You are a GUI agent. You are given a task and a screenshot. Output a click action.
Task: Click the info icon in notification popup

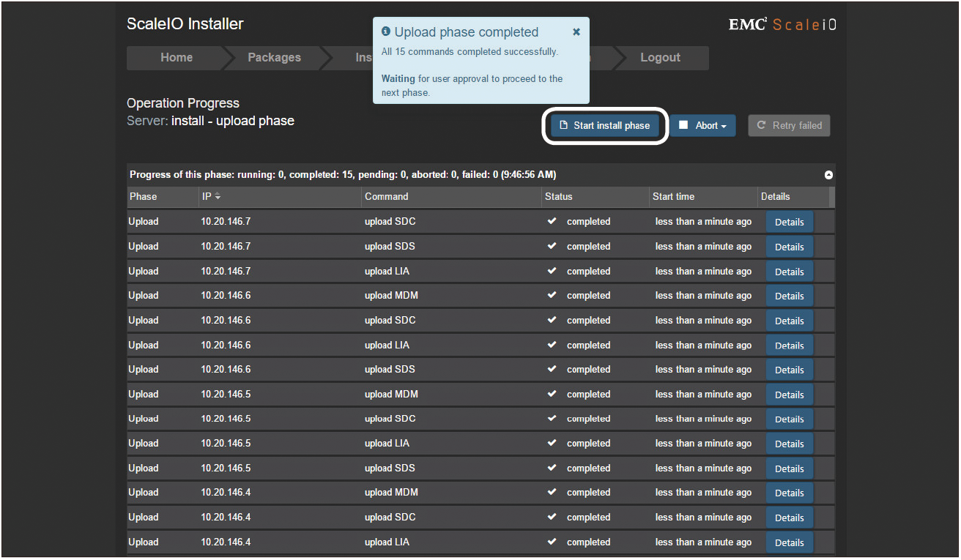[x=386, y=32]
